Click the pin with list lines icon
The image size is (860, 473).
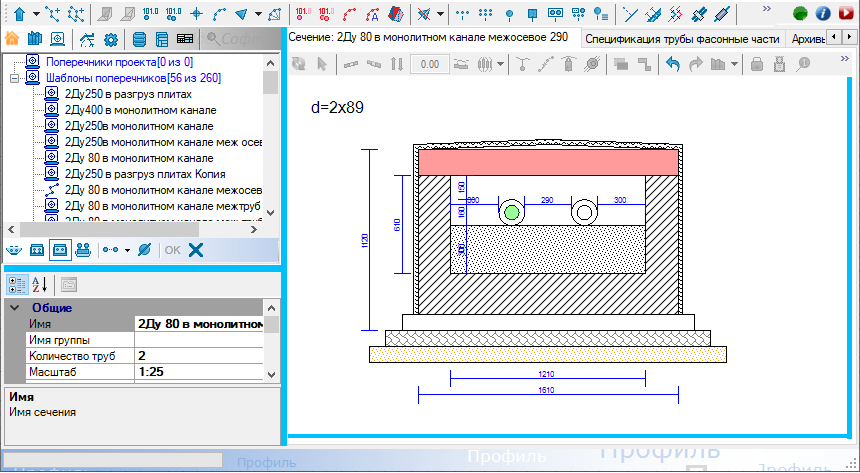pos(601,13)
